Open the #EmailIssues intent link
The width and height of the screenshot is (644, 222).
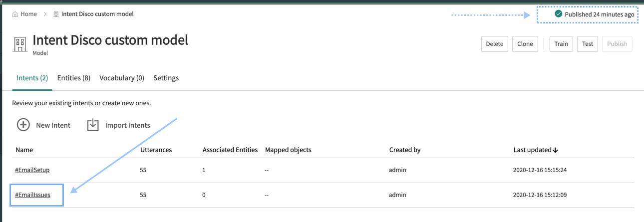tap(32, 195)
